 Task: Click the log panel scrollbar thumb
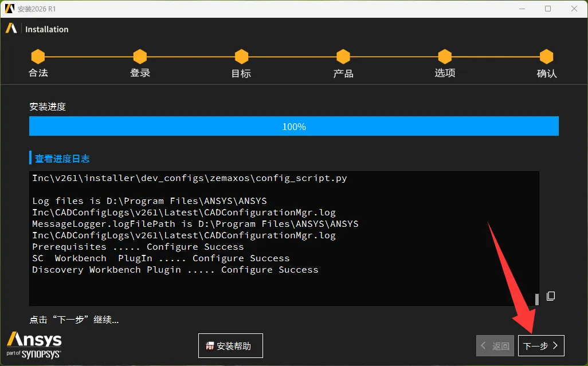536,299
